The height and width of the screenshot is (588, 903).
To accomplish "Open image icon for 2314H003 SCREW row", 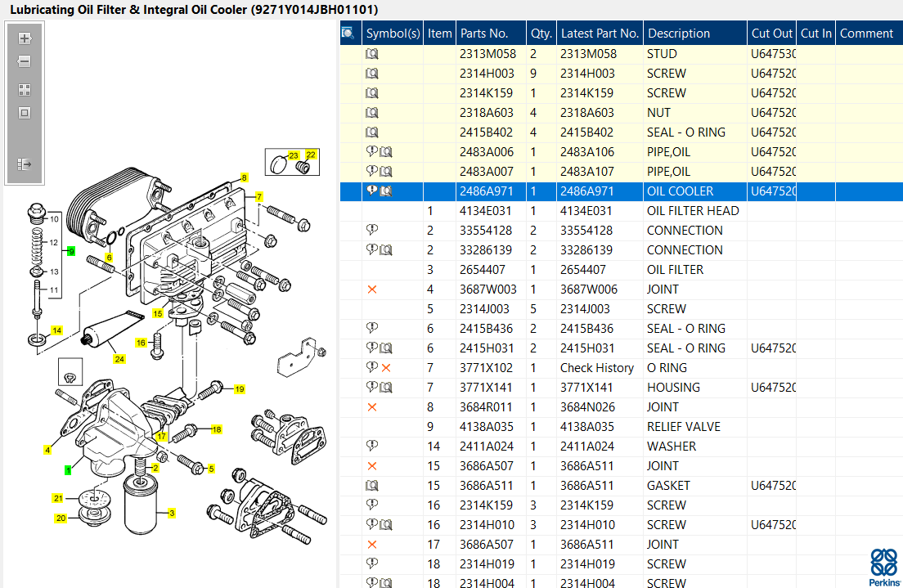I will pyautogui.click(x=372, y=74).
